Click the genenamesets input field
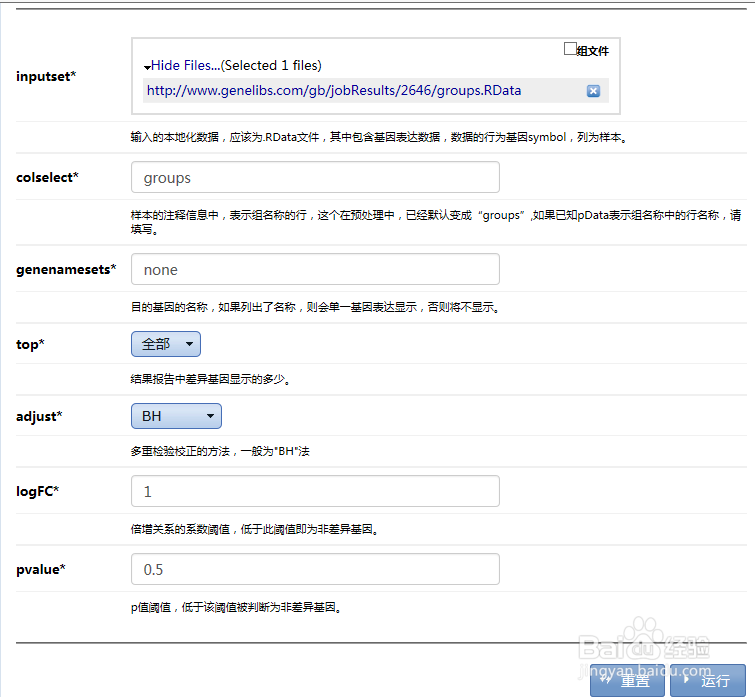The width and height of the screenshot is (755, 697). point(315,269)
